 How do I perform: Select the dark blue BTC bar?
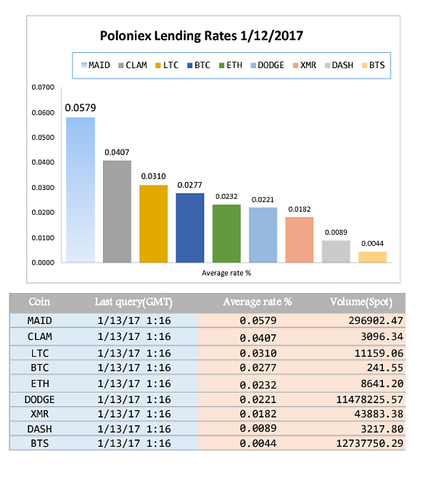coord(190,228)
